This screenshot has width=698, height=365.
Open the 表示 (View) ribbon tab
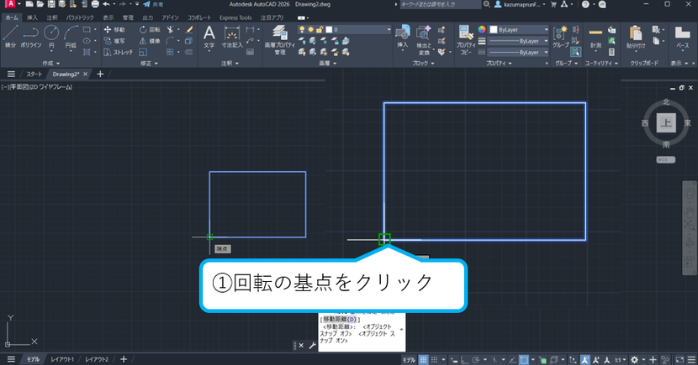[108, 18]
